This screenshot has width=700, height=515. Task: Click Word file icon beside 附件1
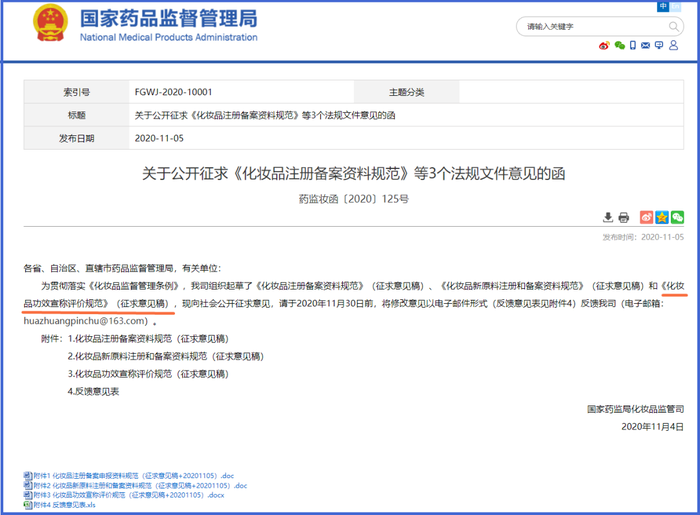tap(28, 476)
